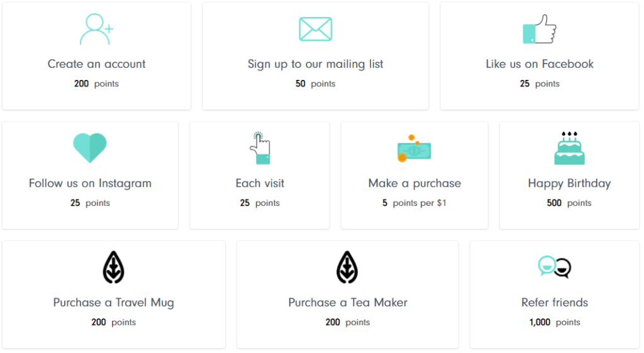This screenshot has width=644, height=353.
Task: Click the envelope icon for mailing list
Action: tap(316, 29)
